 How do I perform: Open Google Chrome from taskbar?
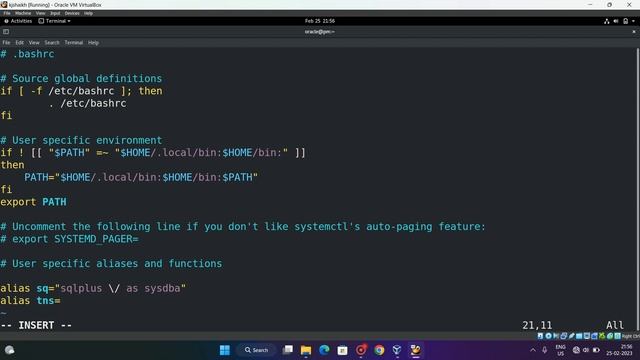tap(379, 350)
